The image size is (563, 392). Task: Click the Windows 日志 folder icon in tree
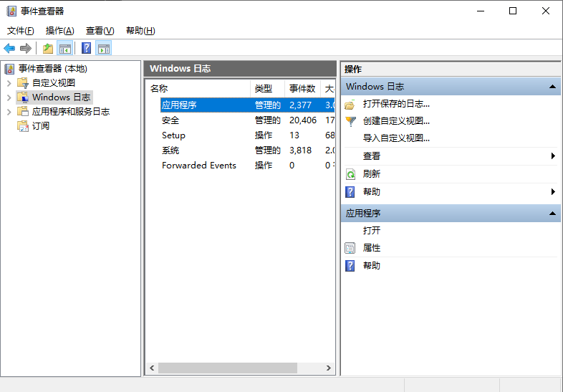(23, 97)
